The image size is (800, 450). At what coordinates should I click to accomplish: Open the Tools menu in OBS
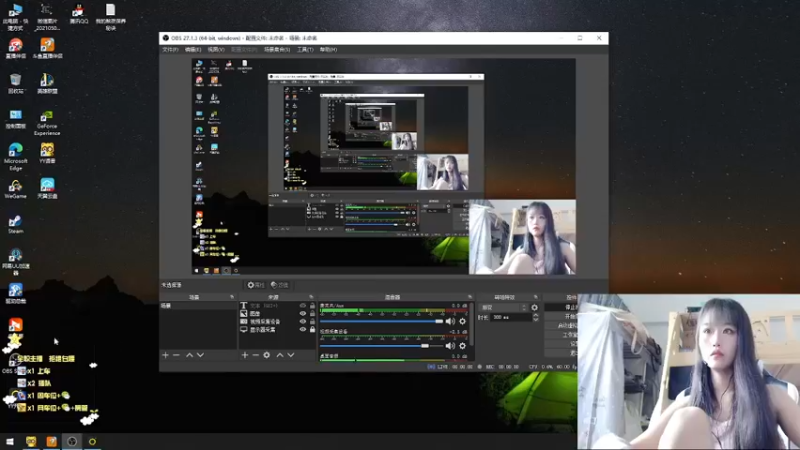point(305,49)
